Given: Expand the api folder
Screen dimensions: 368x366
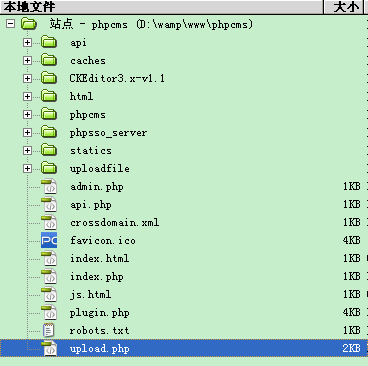Looking at the screenshot, I should coord(27,42).
